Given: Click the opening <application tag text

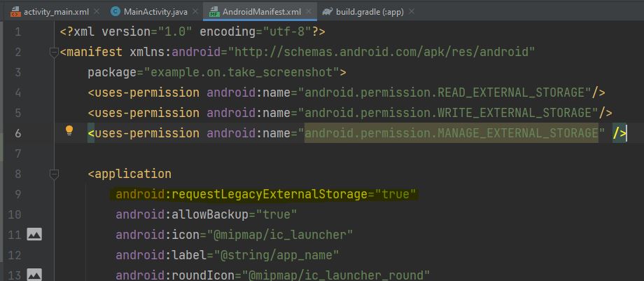Looking at the screenshot, I should click(x=129, y=174).
